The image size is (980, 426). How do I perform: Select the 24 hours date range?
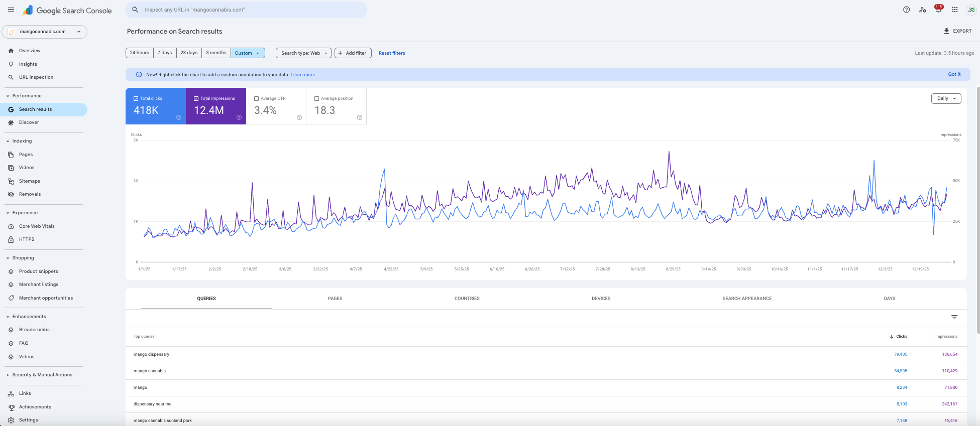tap(139, 53)
